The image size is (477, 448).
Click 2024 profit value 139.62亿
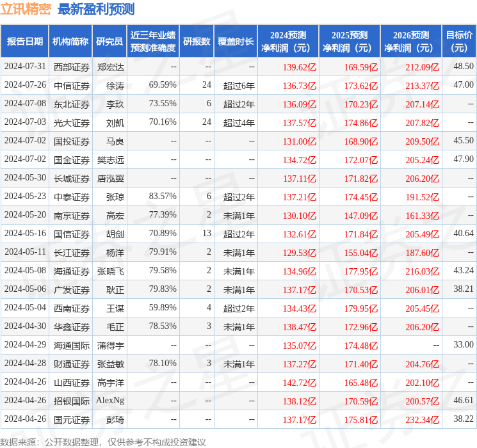(x=300, y=67)
